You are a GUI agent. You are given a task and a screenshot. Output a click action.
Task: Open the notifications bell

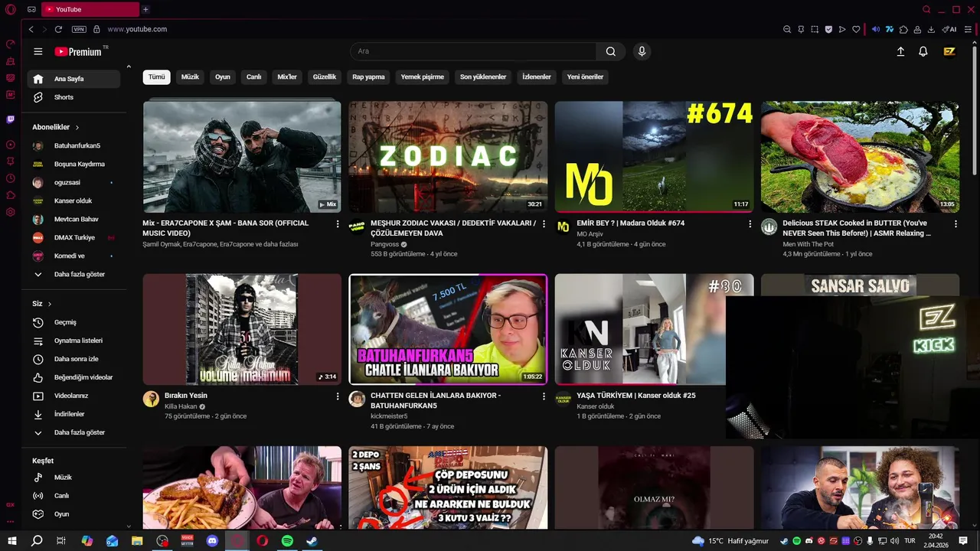tap(923, 51)
